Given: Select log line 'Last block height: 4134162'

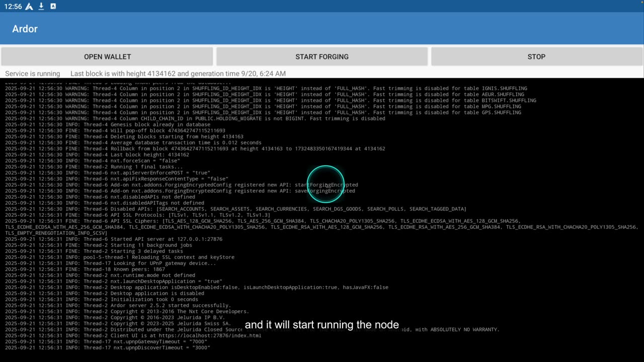Looking at the screenshot, I should pos(97,155).
